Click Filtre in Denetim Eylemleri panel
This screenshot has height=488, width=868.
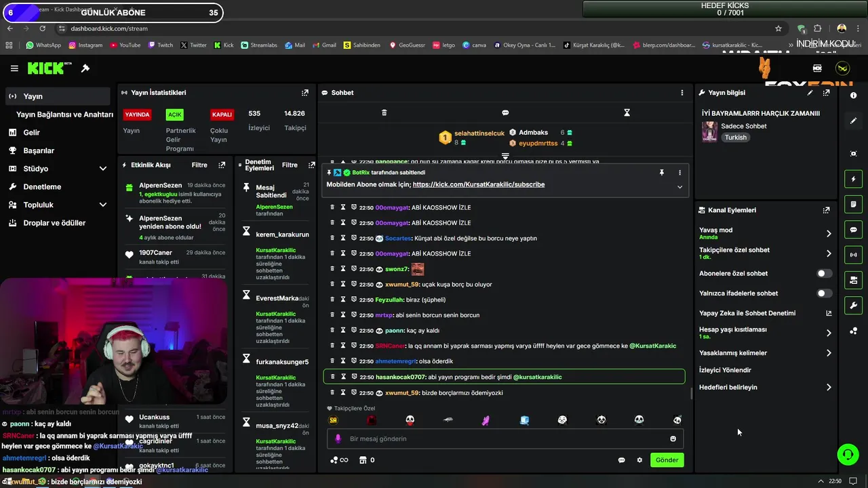290,165
